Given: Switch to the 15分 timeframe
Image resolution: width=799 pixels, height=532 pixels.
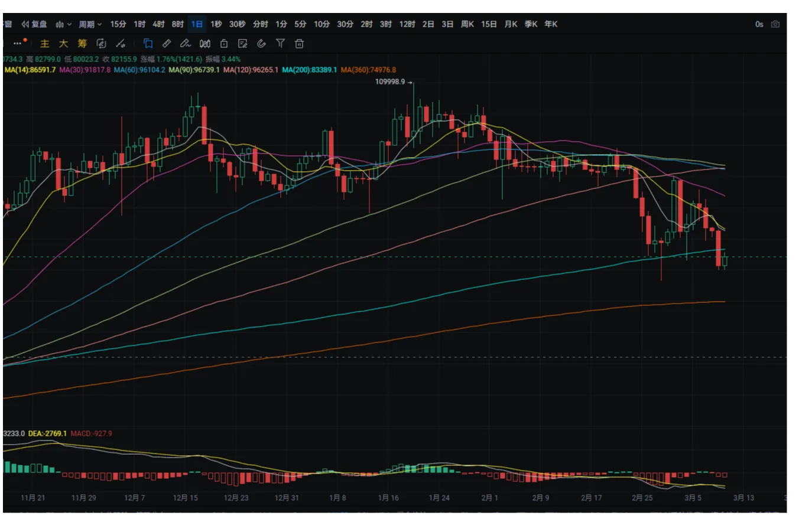Looking at the screenshot, I should 118,24.
